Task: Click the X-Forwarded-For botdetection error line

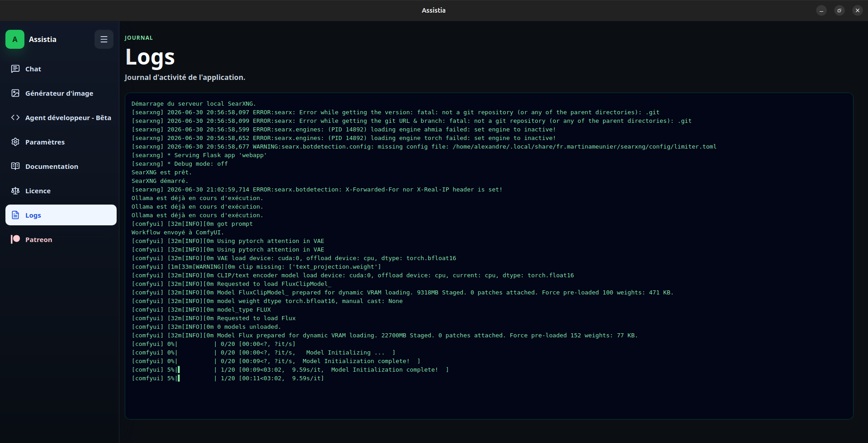Action: coord(317,190)
